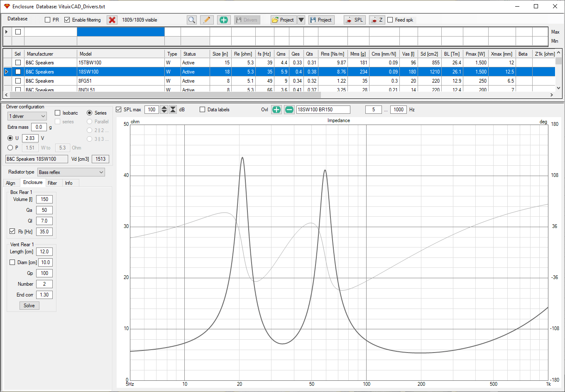Enable Data labels checkbox
This screenshot has height=392, width=565.
203,110
